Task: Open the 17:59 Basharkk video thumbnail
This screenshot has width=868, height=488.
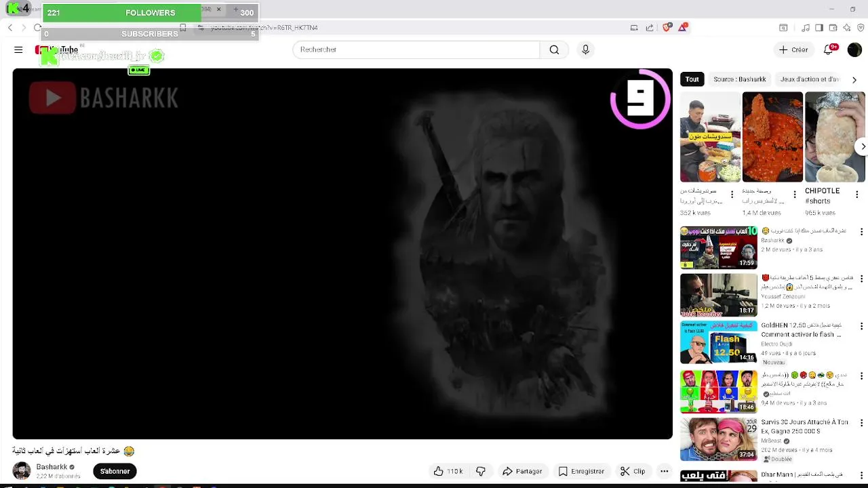Action: [719, 247]
